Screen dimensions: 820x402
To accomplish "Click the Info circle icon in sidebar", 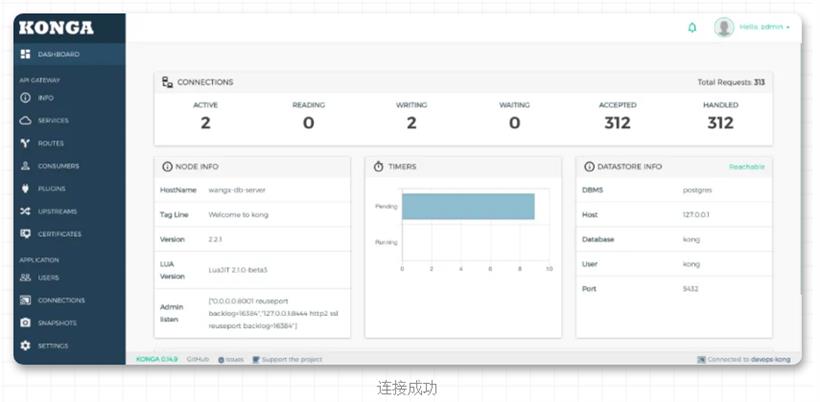I will tap(25, 98).
